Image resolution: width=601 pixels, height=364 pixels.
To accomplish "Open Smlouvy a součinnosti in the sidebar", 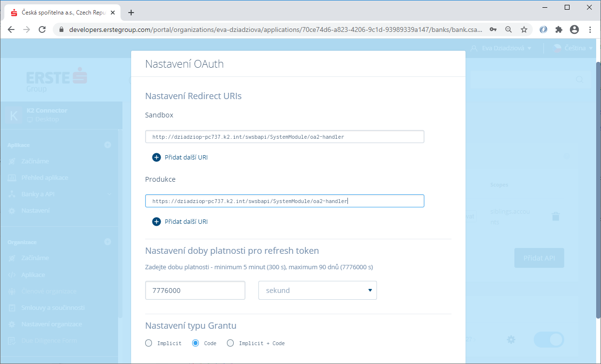I will 53,307.
